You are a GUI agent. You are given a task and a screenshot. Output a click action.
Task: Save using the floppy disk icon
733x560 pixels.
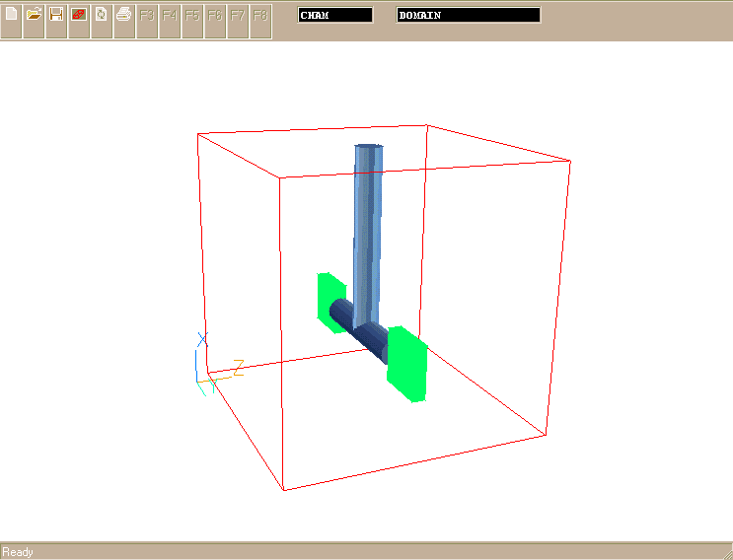56,16
